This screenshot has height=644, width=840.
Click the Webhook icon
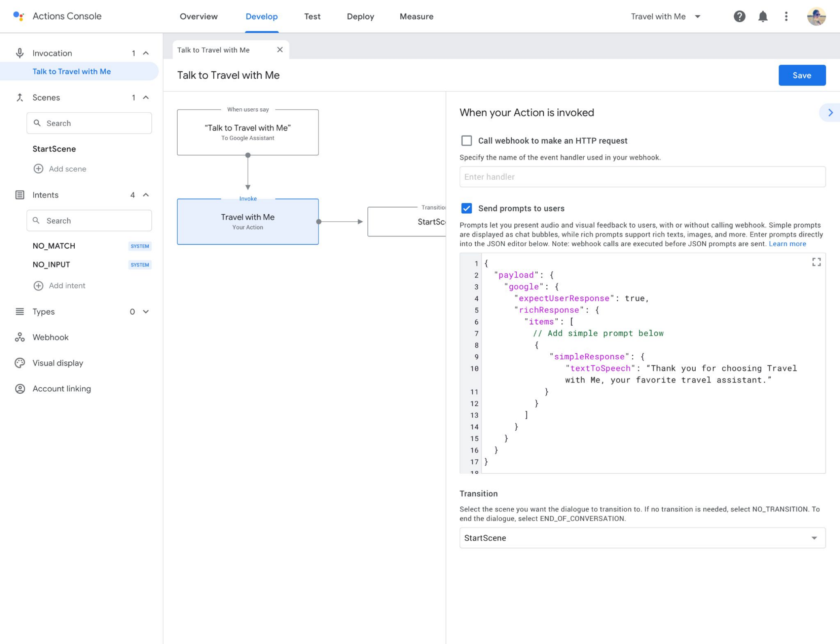point(19,337)
